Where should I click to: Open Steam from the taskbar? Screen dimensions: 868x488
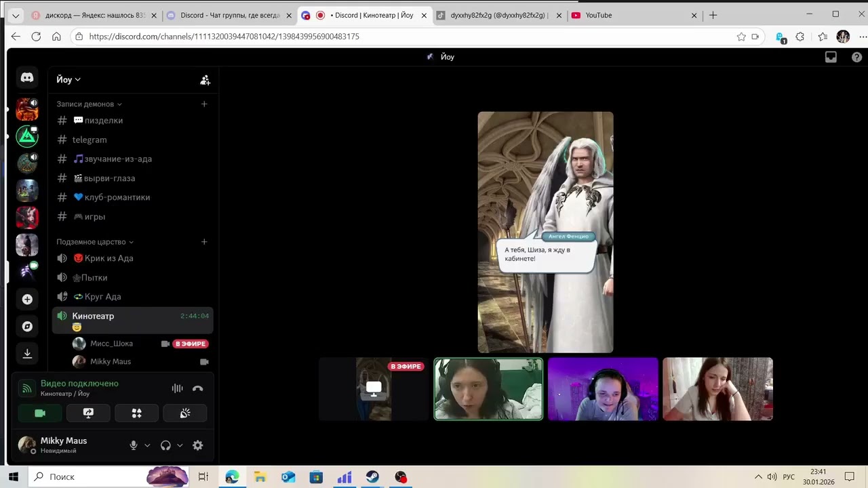pos(372,476)
